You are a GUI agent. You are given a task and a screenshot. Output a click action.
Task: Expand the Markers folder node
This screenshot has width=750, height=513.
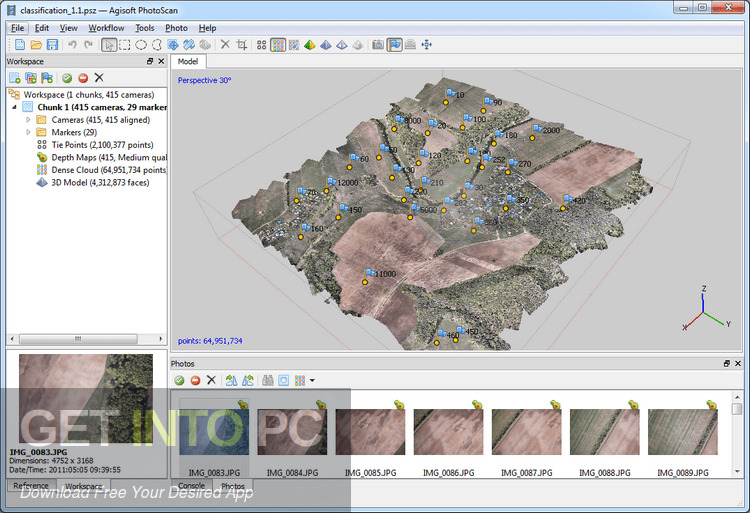pyautogui.click(x=28, y=132)
